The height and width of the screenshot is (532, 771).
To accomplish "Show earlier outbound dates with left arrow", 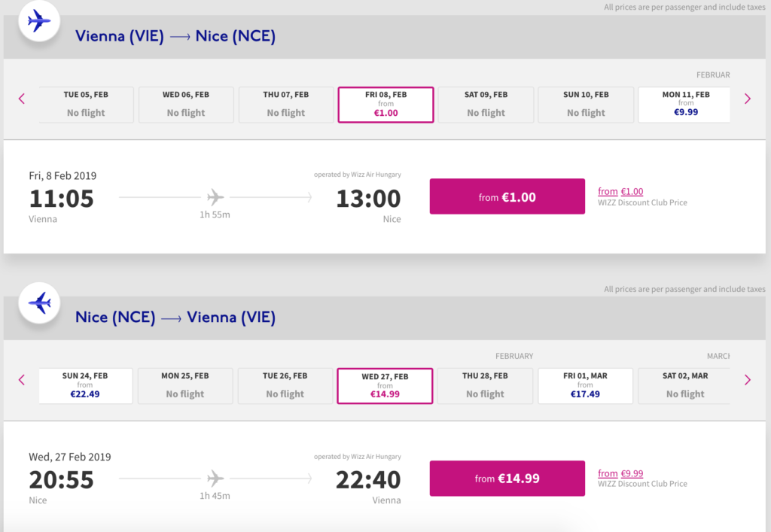I will (22, 99).
